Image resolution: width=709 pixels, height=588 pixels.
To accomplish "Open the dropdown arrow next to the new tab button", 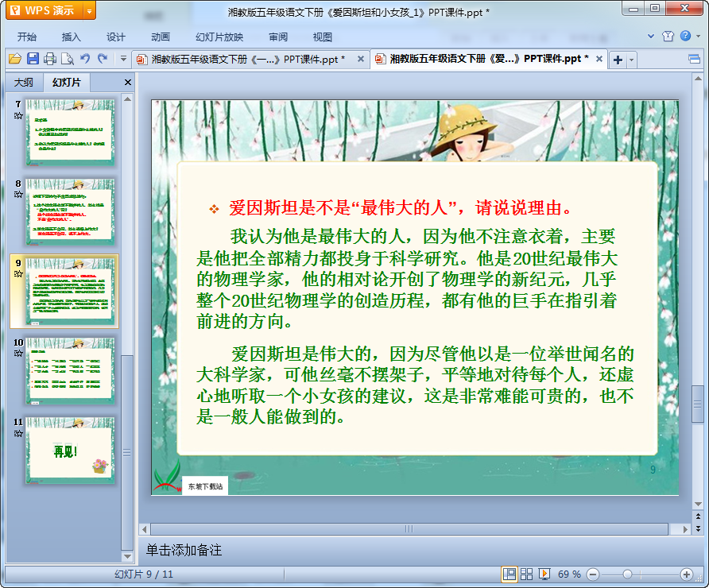I will tap(632, 60).
